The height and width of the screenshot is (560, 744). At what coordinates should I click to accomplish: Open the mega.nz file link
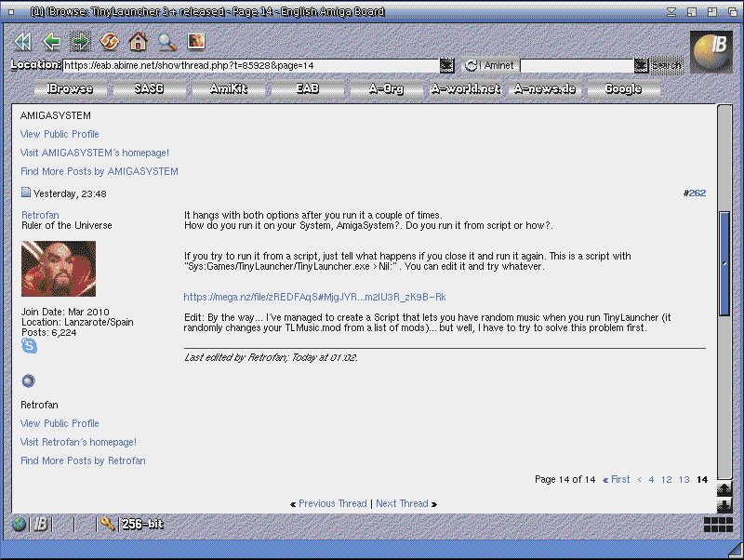coord(314,297)
